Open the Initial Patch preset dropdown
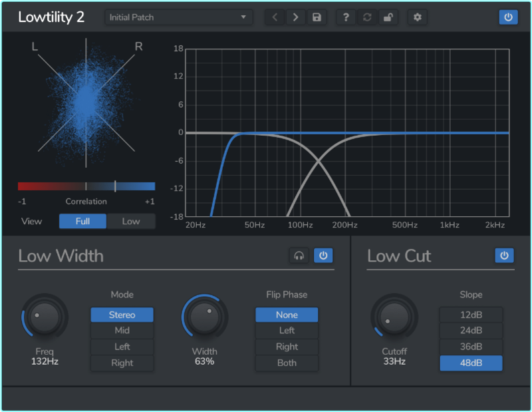Image resolution: width=532 pixels, height=412 pixels. coord(179,17)
